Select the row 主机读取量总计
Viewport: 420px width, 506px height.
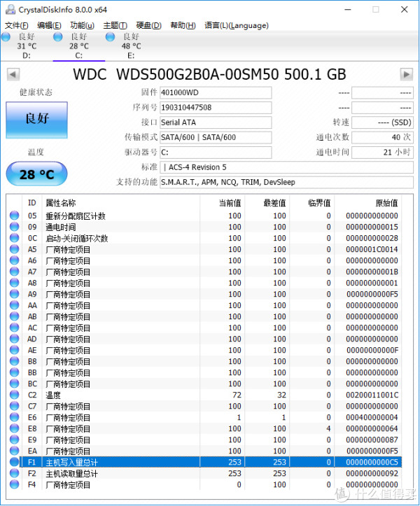tap(205, 473)
